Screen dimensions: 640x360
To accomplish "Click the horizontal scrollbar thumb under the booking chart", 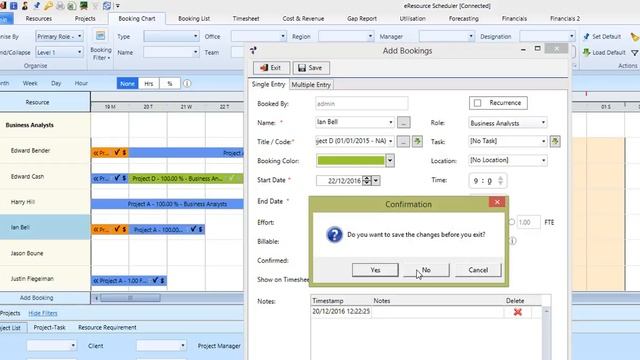I will tap(130, 298).
